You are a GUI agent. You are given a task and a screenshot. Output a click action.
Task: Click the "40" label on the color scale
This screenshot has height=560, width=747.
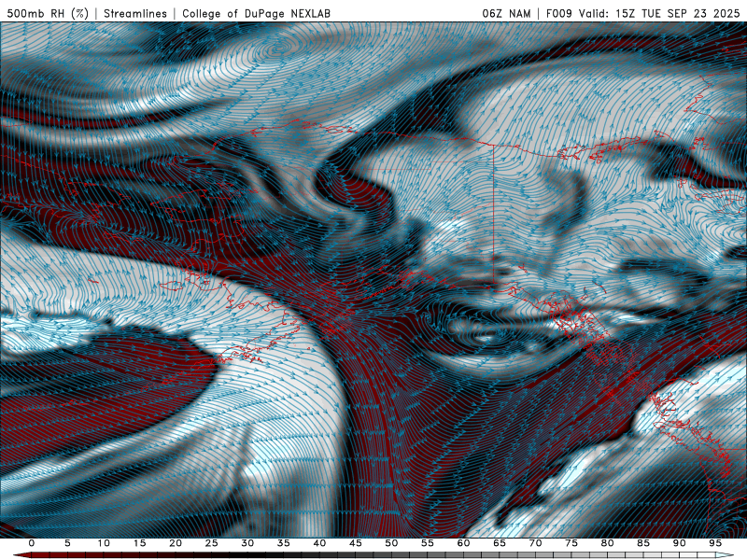tap(319, 543)
